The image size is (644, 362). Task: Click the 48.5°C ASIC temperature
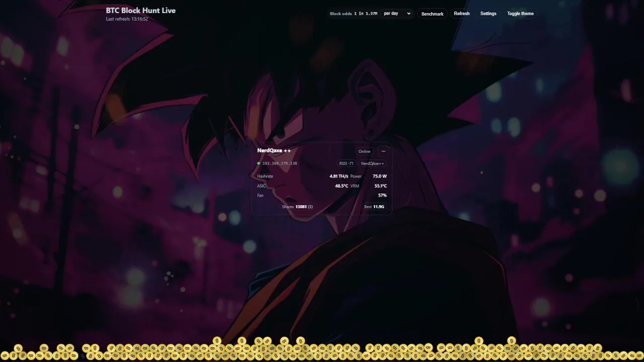[x=342, y=186]
